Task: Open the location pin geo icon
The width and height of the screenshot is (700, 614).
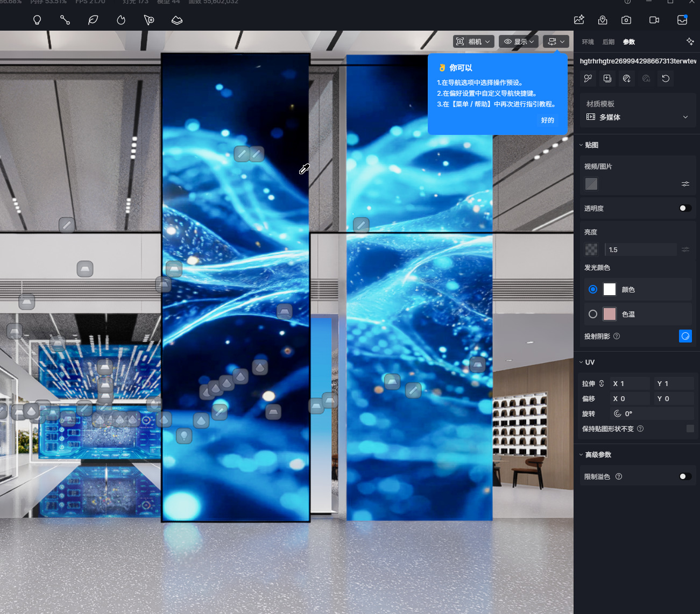Action: [x=603, y=20]
